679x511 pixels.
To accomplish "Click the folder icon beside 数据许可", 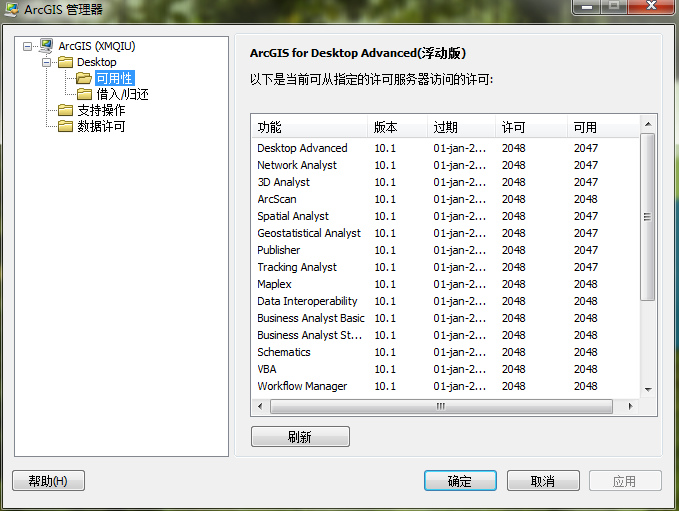I will pyautogui.click(x=65, y=126).
